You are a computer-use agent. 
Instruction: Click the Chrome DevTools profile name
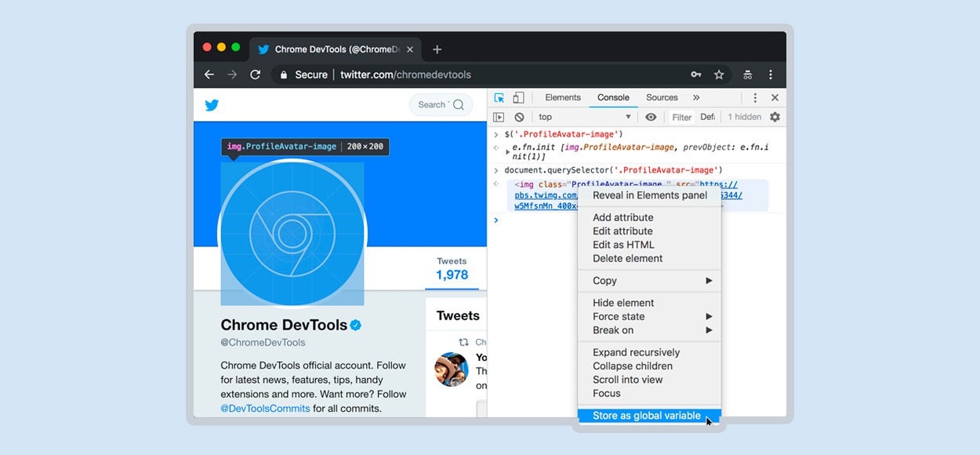284,325
